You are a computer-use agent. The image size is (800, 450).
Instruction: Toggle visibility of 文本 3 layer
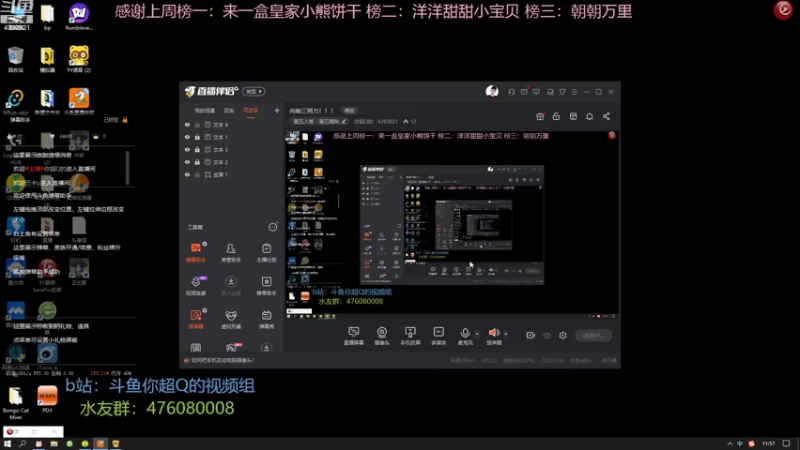187,149
